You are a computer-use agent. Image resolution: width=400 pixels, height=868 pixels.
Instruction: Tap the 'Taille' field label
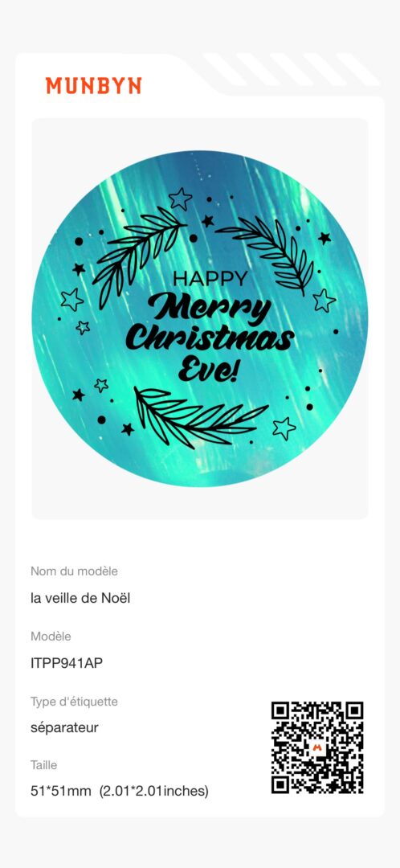[x=43, y=765]
